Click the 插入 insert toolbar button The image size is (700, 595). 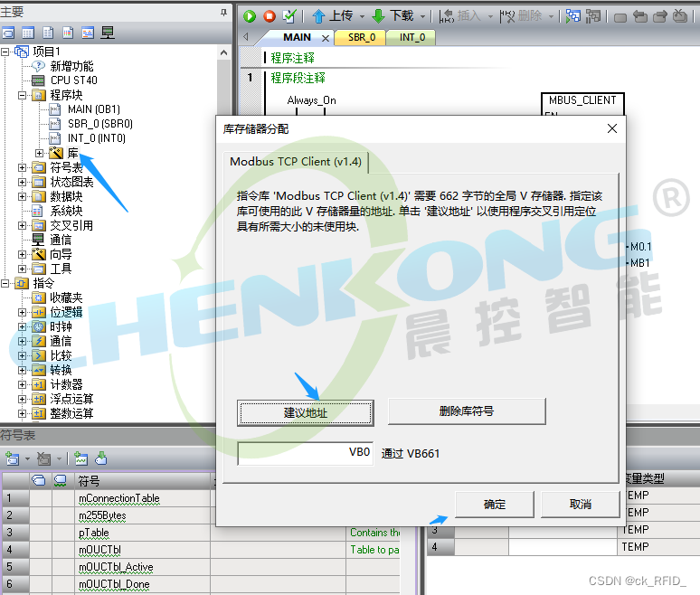459,16
